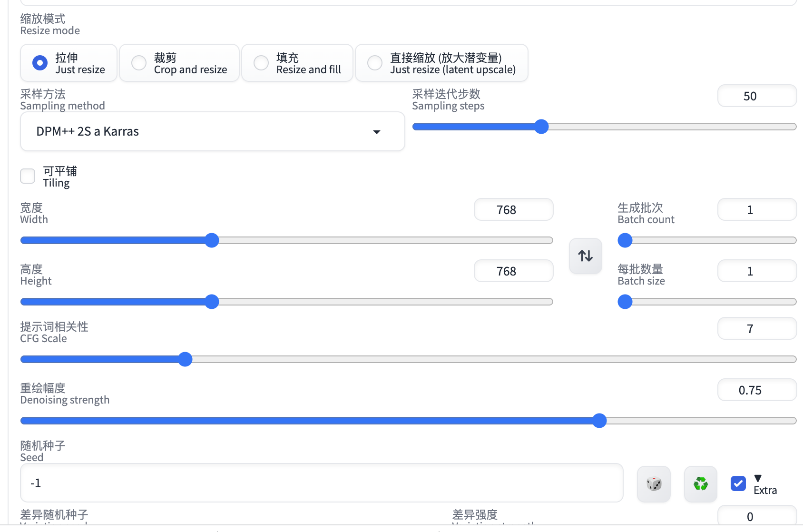Click the dropdown arrow beside DPM++ 2S a Karras
Viewport: 803px width, 532px height.
pos(377,132)
